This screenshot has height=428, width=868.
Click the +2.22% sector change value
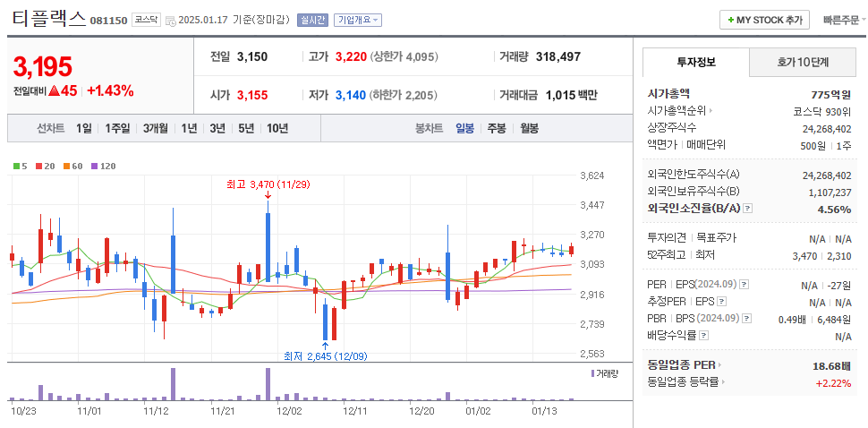point(834,382)
